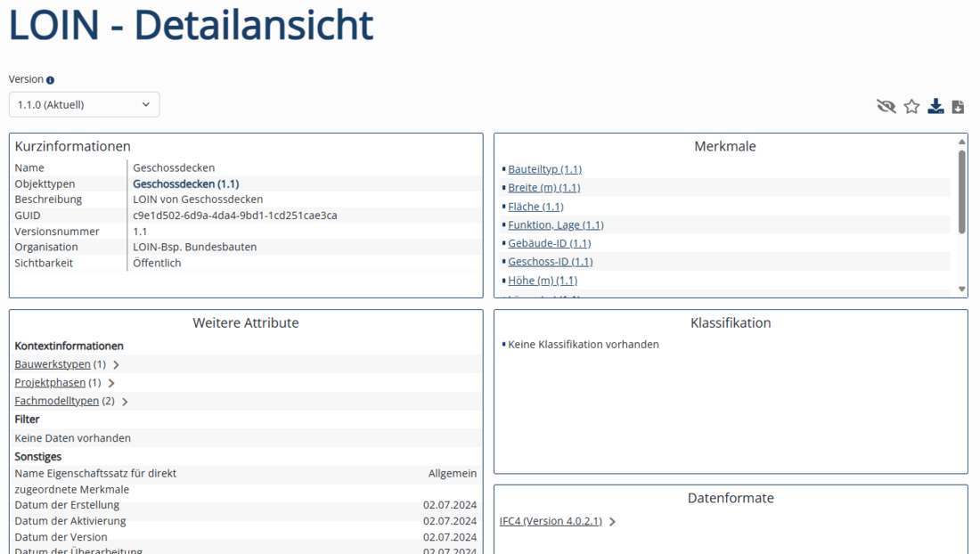Click the Kurzinformationen panel title

(72, 146)
